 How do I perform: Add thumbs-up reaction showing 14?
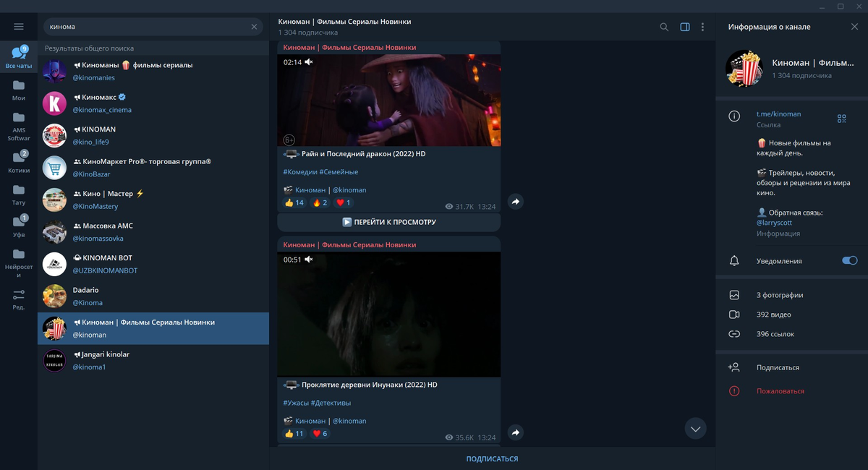click(294, 202)
